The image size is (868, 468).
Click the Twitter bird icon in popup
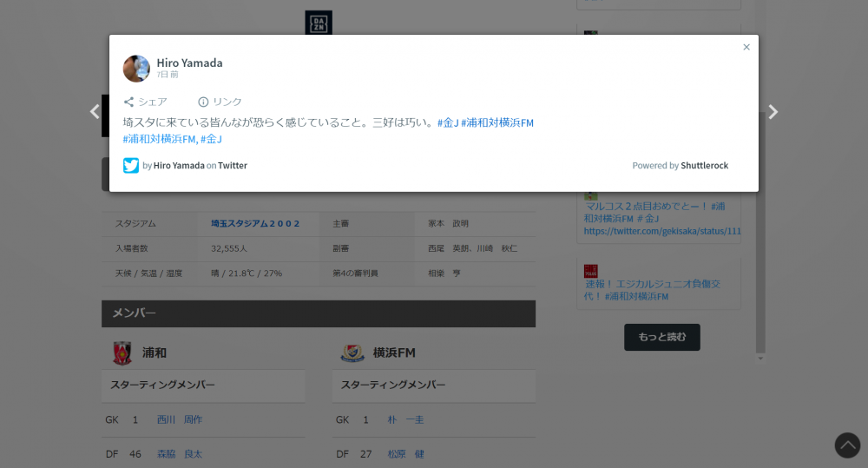pyautogui.click(x=131, y=166)
